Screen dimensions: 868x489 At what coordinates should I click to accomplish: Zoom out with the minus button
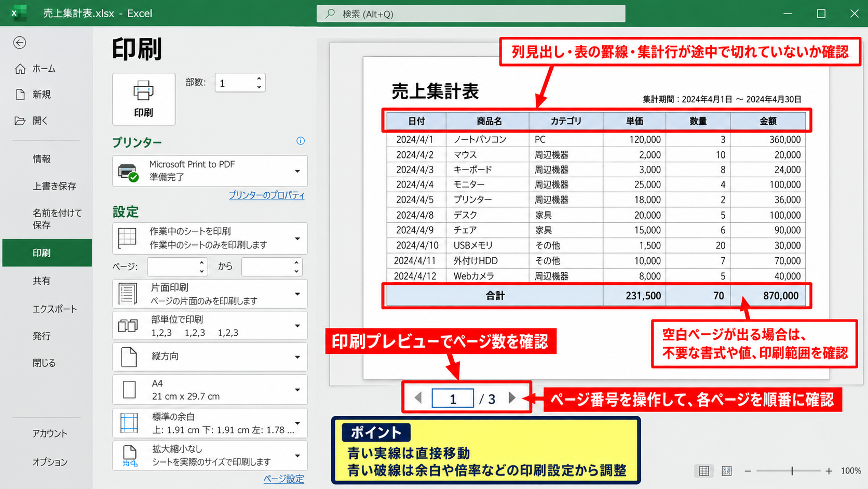(x=748, y=471)
